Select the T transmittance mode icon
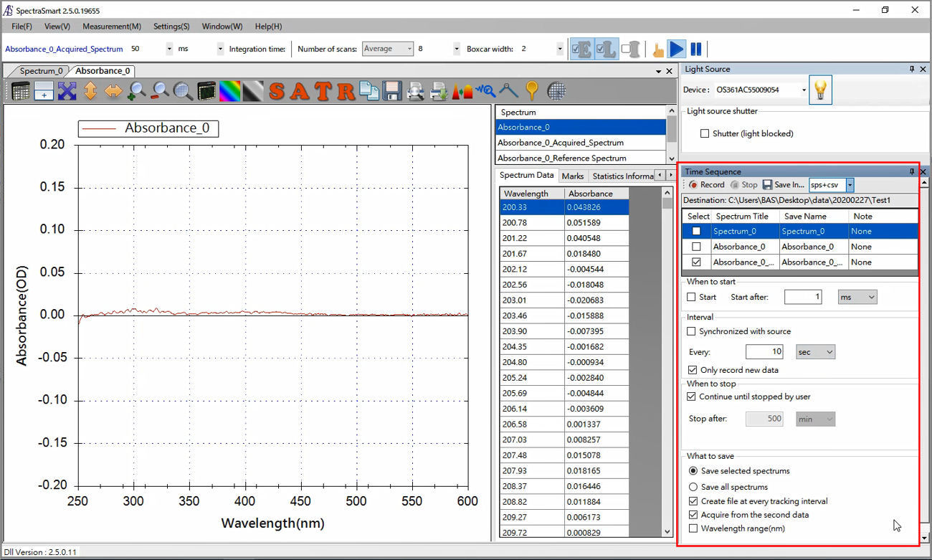Image resolution: width=932 pixels, height=560 pixels. [x=323, y=91]
